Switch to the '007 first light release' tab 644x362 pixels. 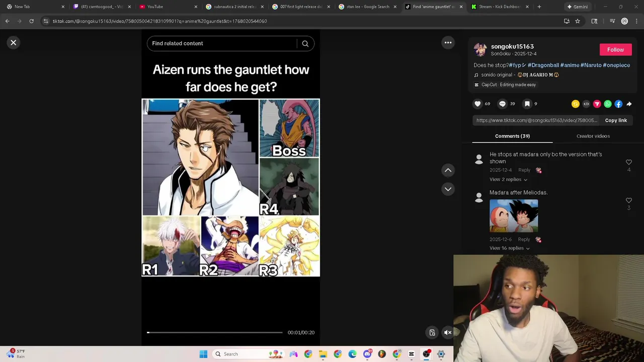[301, 7]
